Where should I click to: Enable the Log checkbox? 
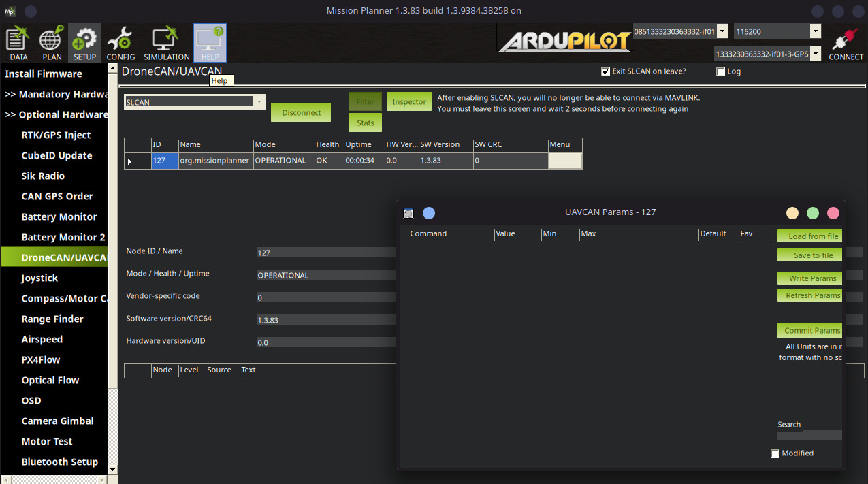coord(720,71)
